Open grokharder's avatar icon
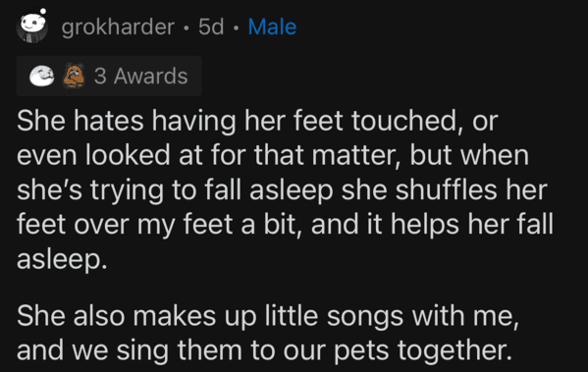 point(32,27)
